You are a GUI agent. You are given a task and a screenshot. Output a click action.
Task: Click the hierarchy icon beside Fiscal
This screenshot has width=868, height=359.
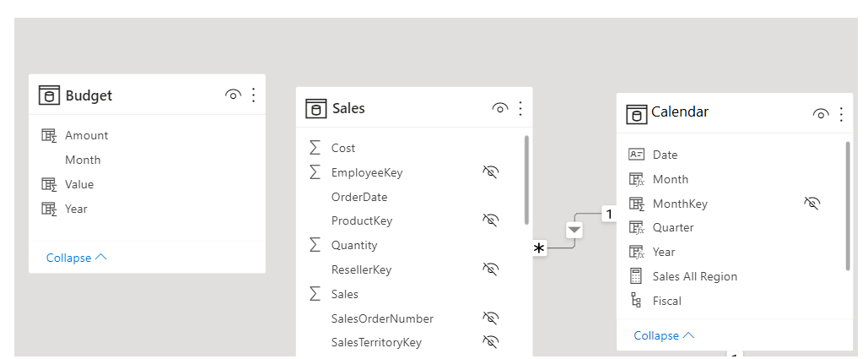tap(636, 300)
